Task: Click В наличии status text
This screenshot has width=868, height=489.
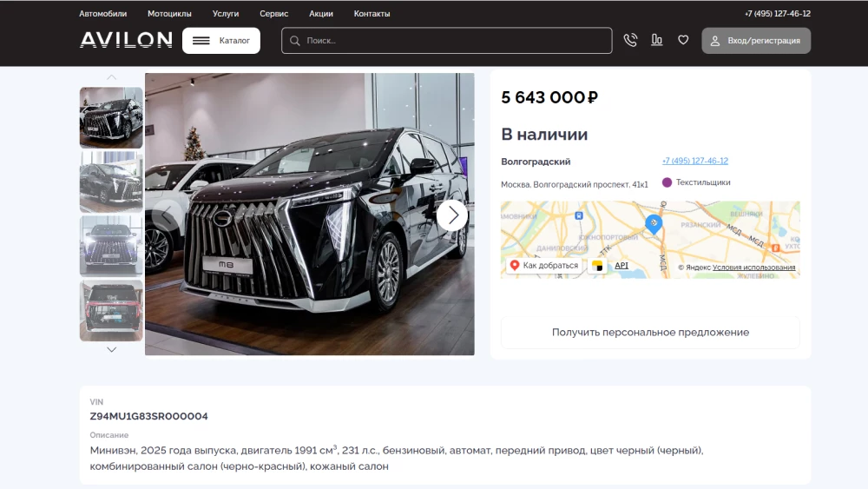Action: [544, 135]
